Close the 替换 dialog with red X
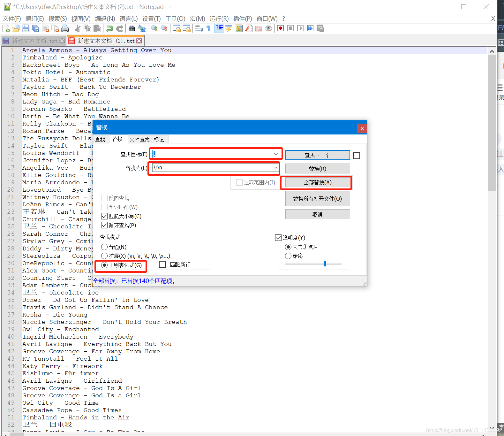 [x=362, y=128]
